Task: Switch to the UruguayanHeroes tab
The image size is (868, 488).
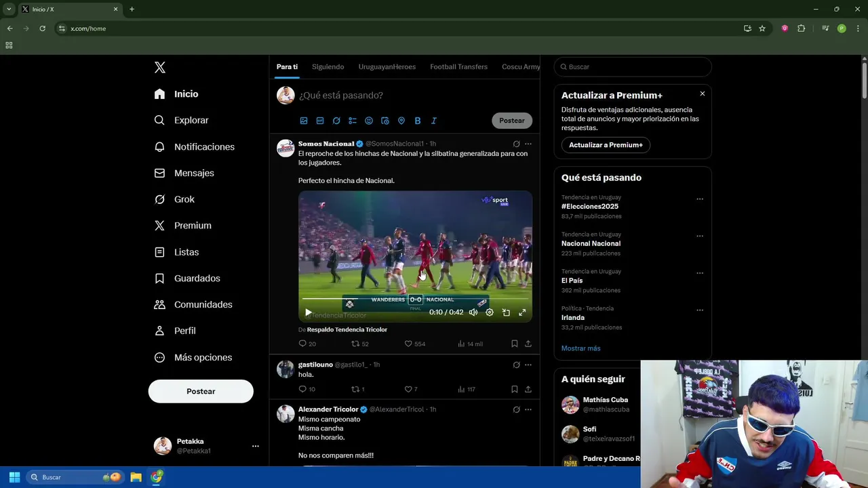Action: pos(387,66)
